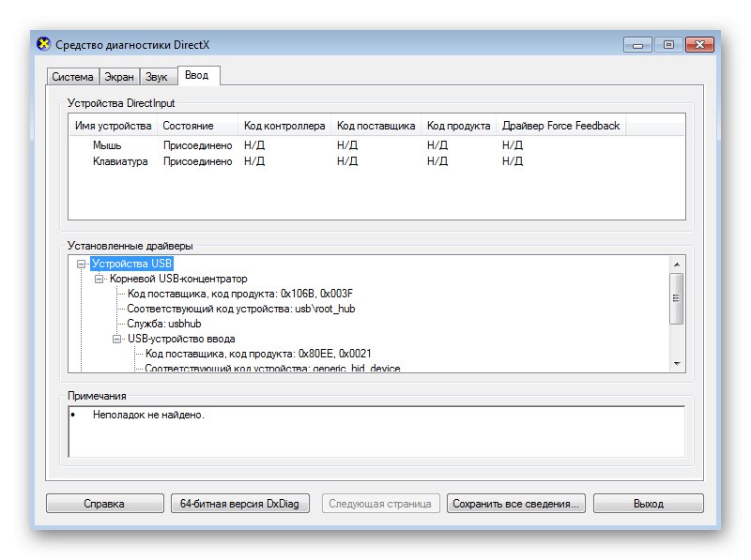Select the Звук tab
The width and height of the screenshot is (751, 560).
click(x=156, y=77)
